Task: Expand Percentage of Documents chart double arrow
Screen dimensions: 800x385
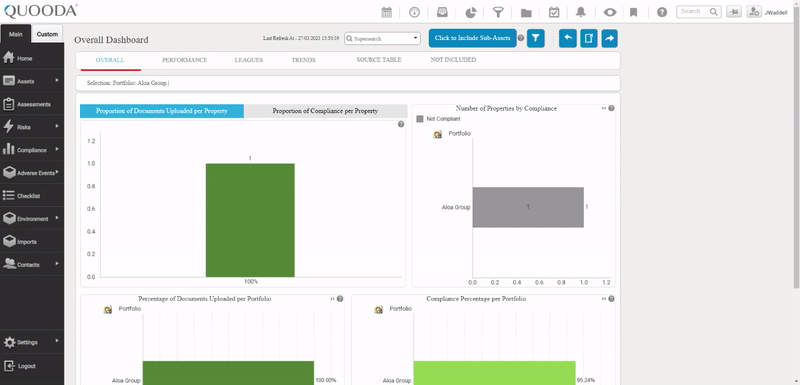Action: (333, 299)
